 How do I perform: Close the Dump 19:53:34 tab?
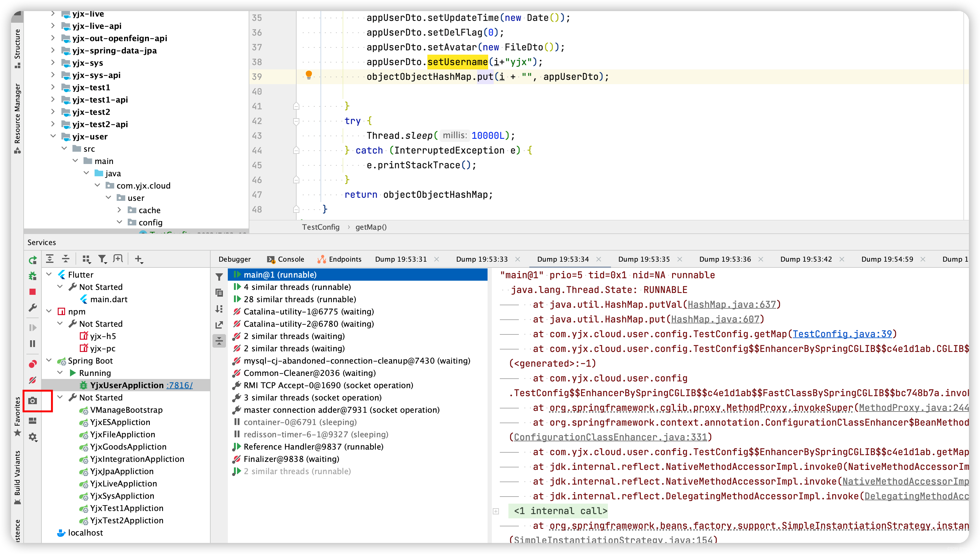coord(599,259)
